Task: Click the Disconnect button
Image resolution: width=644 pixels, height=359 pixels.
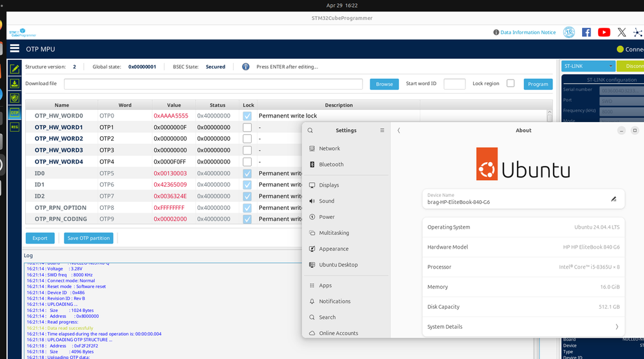Action: tap(630, 66)
